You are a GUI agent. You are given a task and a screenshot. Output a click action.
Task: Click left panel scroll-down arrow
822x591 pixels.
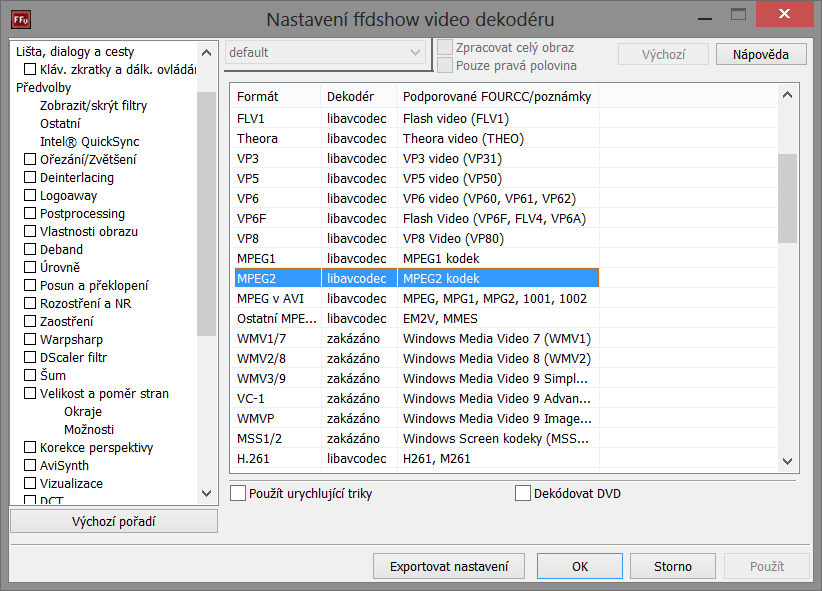tap(207, 493)
